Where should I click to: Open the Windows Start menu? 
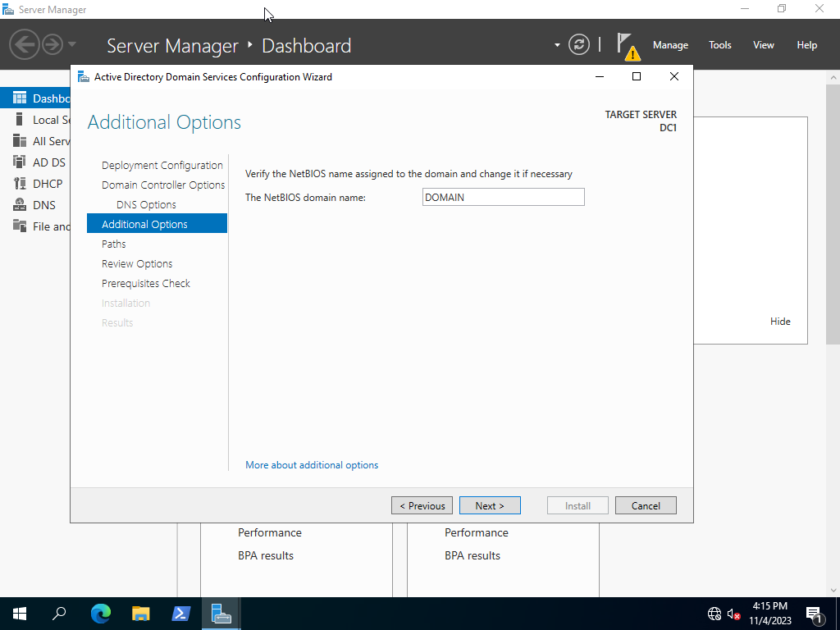[x=20, y=614]
